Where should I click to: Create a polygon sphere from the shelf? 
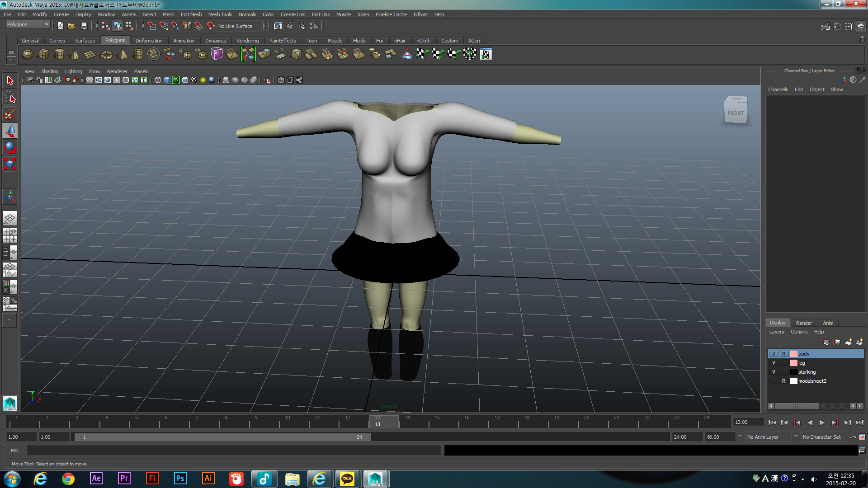pyautogui.click(x=28, y=54)
